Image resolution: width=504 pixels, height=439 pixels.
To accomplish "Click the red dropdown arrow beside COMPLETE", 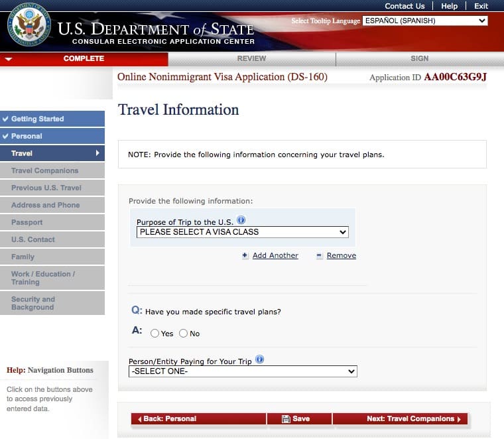I will 8,59.
